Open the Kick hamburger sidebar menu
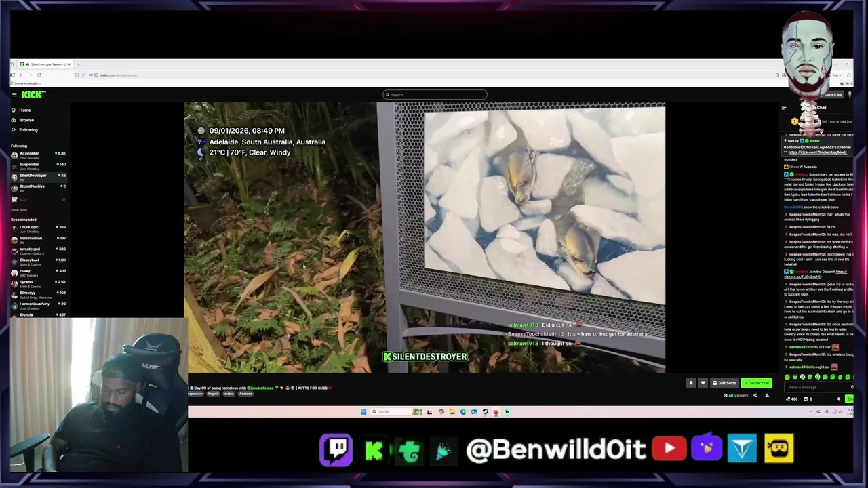This screenshot has width=868, height=488. point(14,95)
